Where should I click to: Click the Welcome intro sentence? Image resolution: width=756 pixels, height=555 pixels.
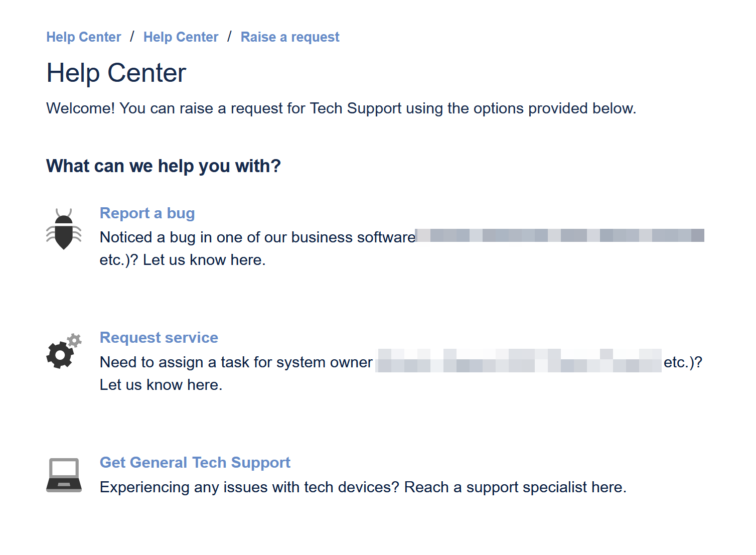[341, 108]
